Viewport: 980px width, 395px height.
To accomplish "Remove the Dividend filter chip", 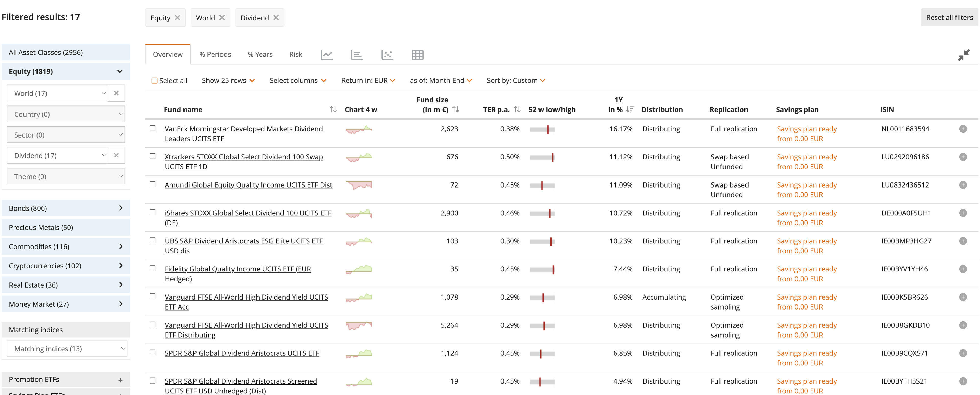I will tap(276, 18).
